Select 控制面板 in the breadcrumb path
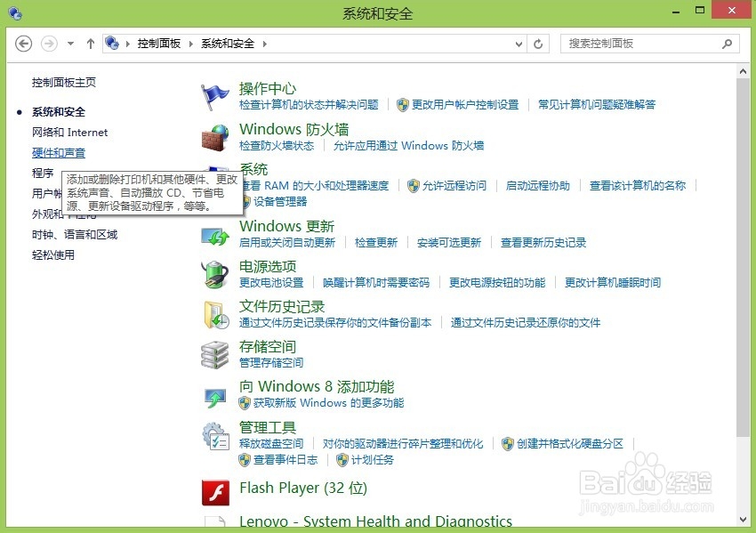This screenshot has height=533, width=756. coord(159,44)
